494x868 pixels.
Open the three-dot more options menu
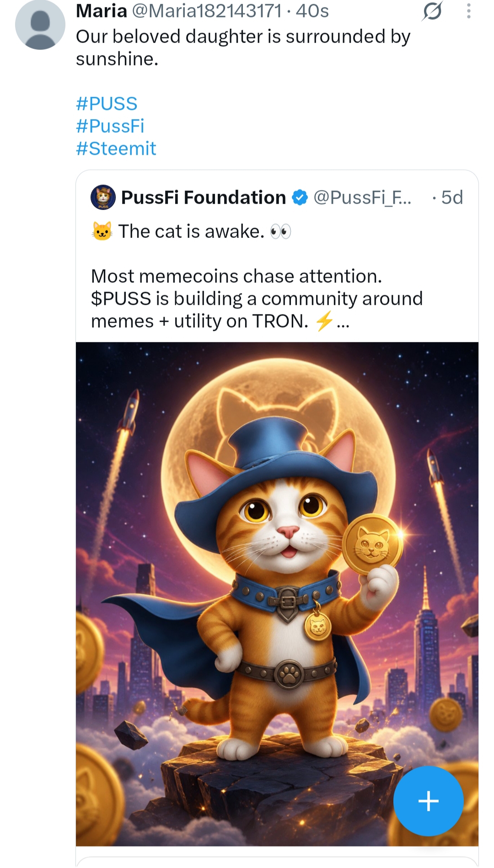click(x=468, y=11)
